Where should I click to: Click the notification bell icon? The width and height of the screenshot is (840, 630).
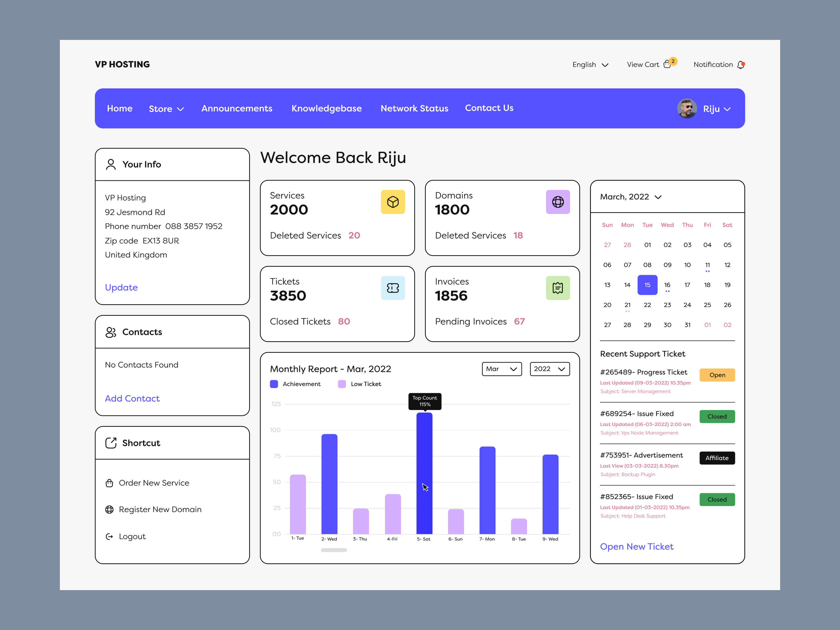[741, 65]
